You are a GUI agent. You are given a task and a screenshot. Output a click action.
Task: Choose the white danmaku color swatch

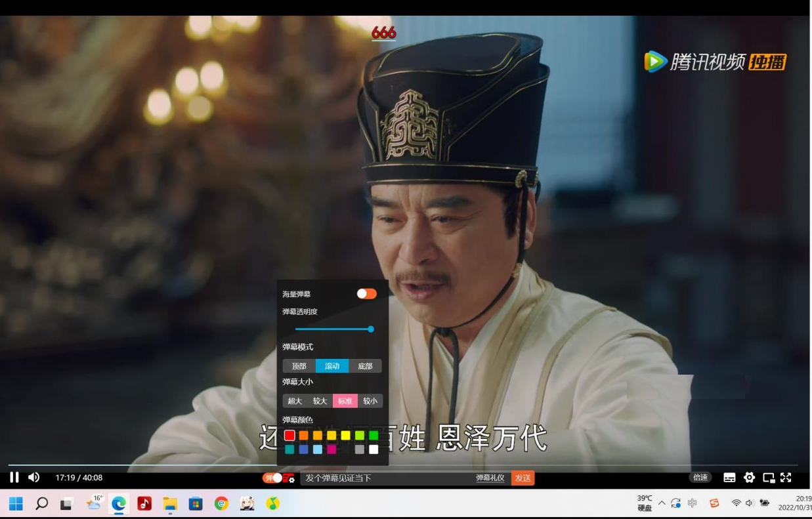tap(374, 449)
